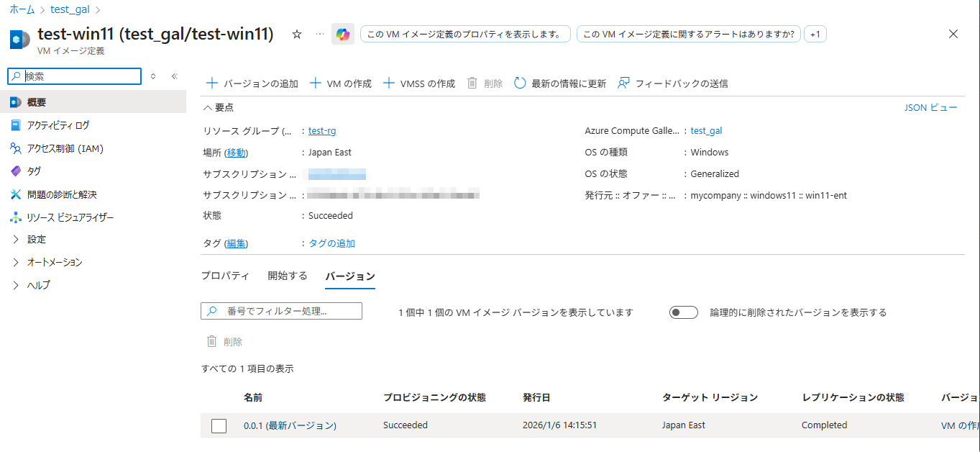Open 問題の診断と解決 in sidebar
Viewport: 980px width, 452px height.
pyautogui.click(x=62, y=194)
